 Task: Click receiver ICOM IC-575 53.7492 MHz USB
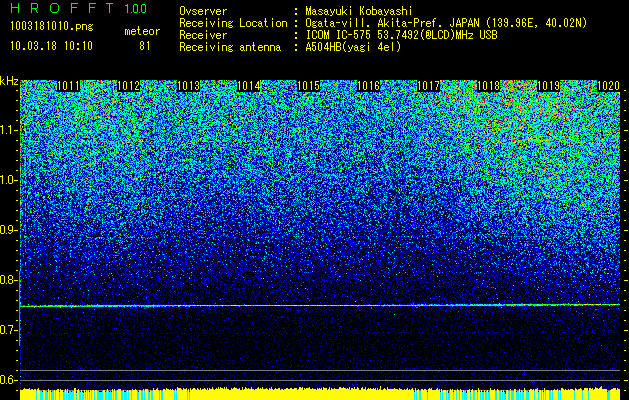401,35
